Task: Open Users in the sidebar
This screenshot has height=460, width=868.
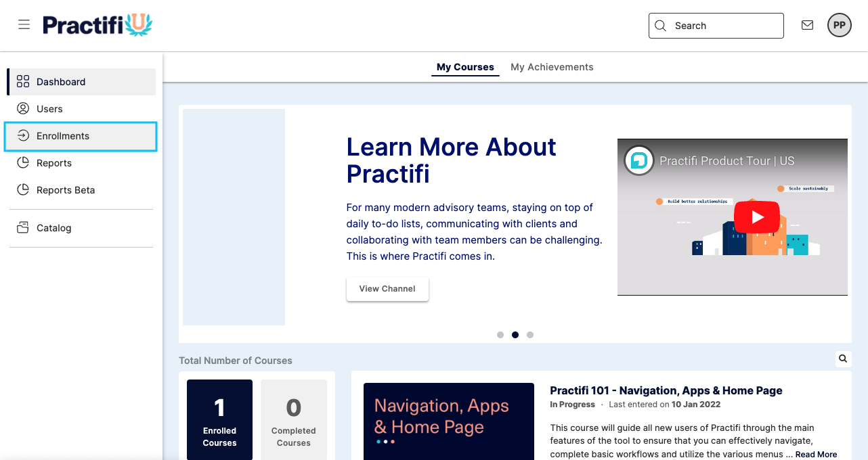Action: (81, 109)
